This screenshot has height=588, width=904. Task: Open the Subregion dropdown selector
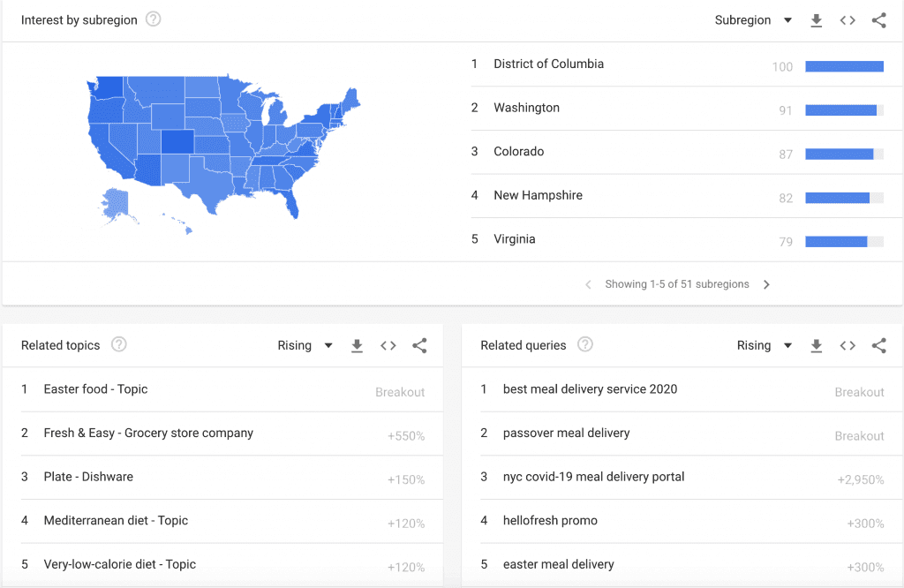[x=754, y=19]
